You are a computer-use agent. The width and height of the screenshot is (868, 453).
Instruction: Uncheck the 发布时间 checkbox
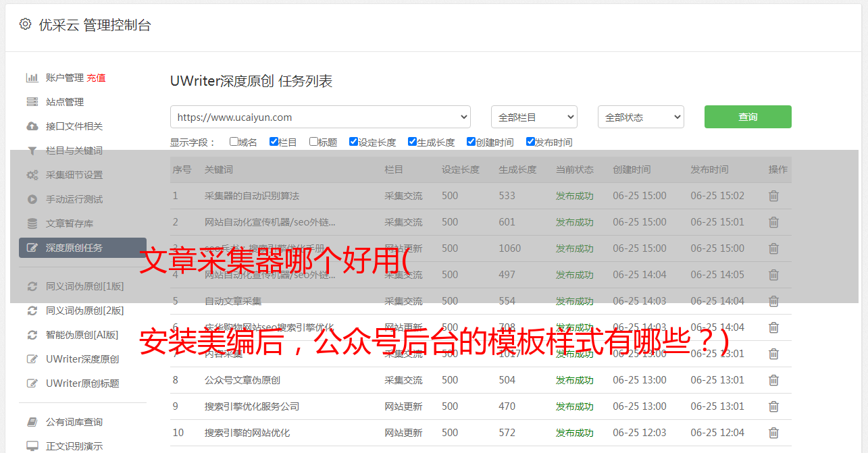pyautogui.click(x=530, y=142)
